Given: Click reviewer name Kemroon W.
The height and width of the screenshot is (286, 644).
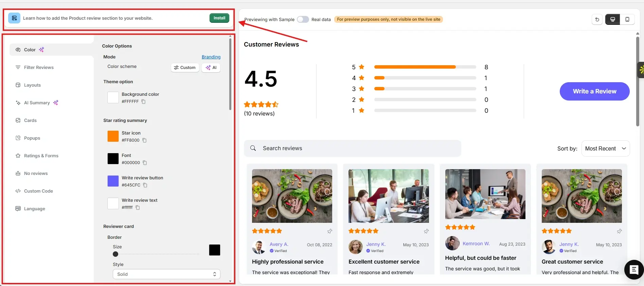Looking at the screenshot, I should coord(476,244).
